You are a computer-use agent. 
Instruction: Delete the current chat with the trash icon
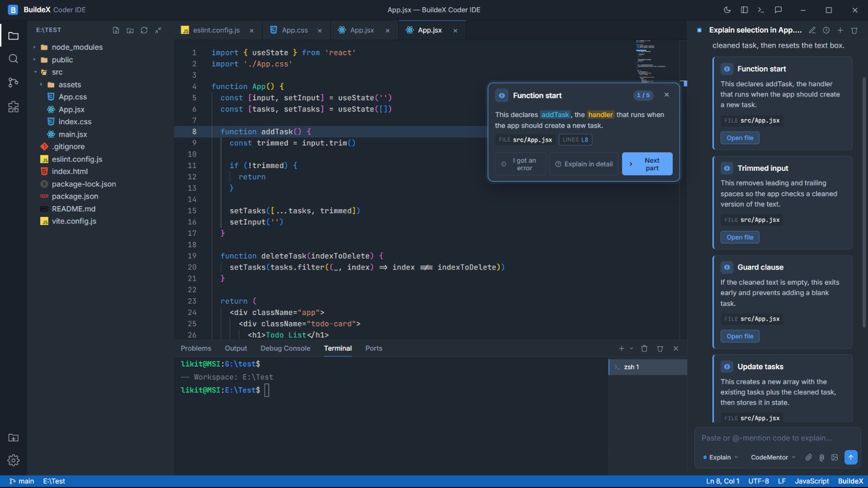tap(854, 30)
